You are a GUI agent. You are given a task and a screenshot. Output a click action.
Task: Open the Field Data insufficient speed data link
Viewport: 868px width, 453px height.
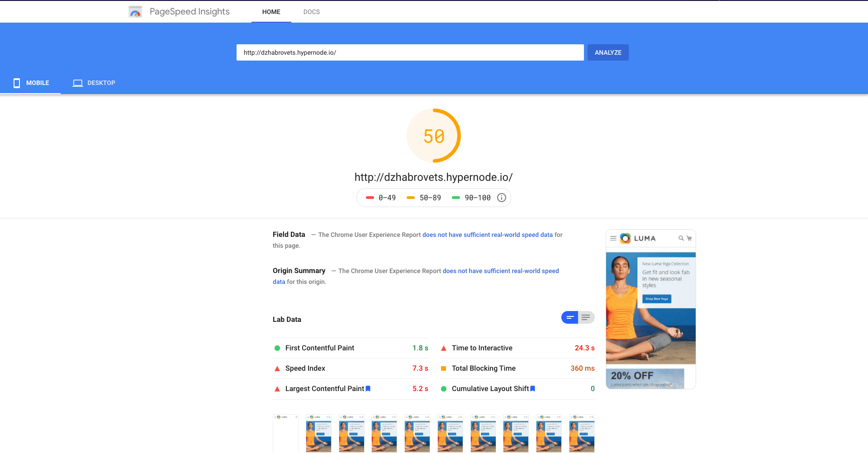click(x=487, y=235)
